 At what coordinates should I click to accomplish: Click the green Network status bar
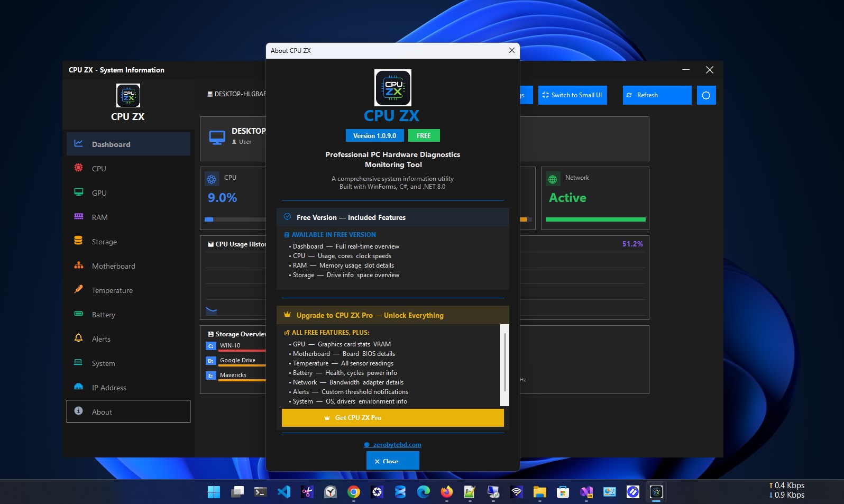point(595,219)
